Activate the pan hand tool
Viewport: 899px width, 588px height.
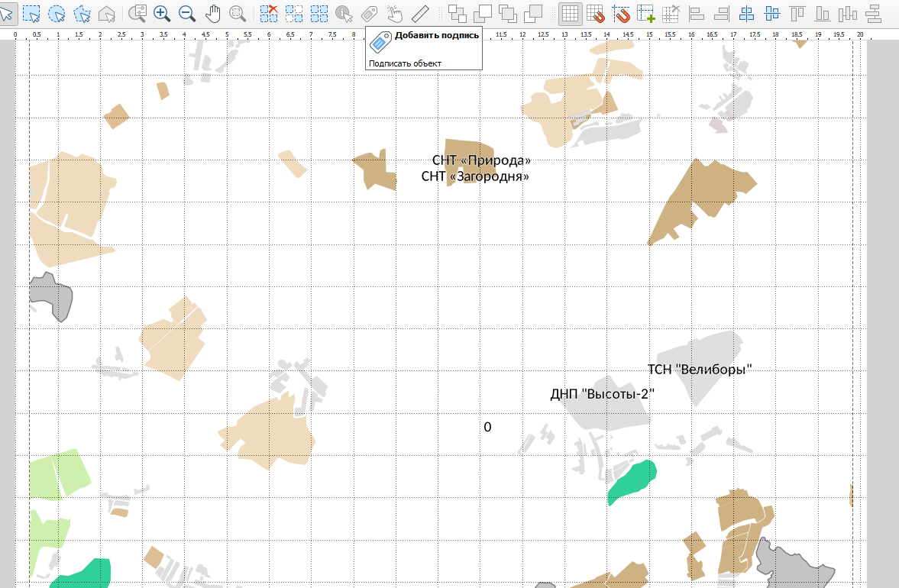click(x=213, y=13)
